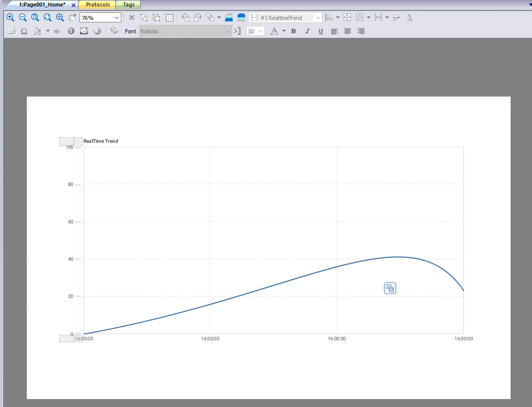Click the second blue layers stack icon
The width and height of the screenshot is (532, 407).
(241, 18)
